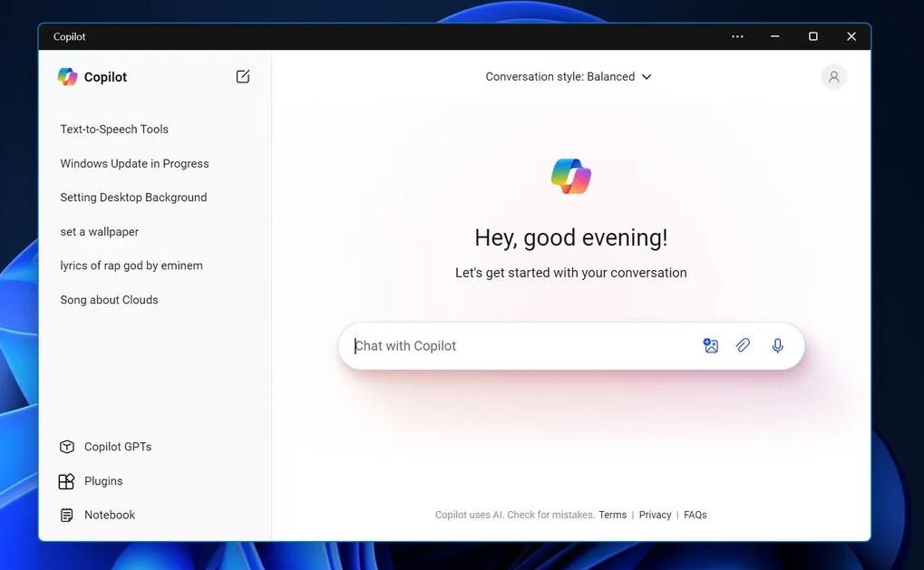This screenshot has width=924, height=570.
Task: Activate the microphone voice input icon
Action: pyautogui.click(x=777, y=345)
